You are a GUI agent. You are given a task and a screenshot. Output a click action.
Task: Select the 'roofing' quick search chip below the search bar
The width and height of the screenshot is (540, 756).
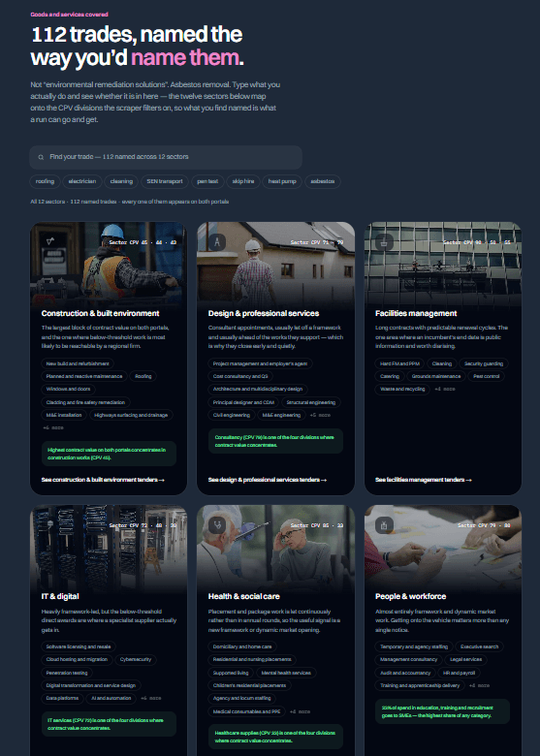point(45,181)
